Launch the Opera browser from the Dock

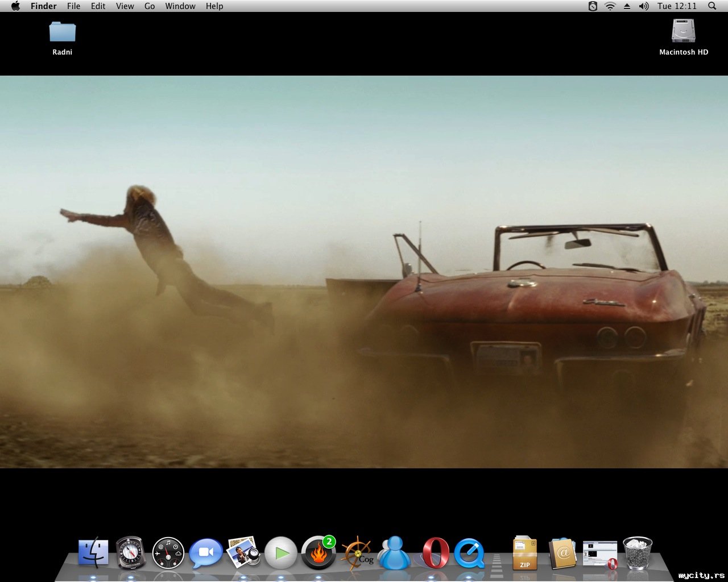[436, 553]
